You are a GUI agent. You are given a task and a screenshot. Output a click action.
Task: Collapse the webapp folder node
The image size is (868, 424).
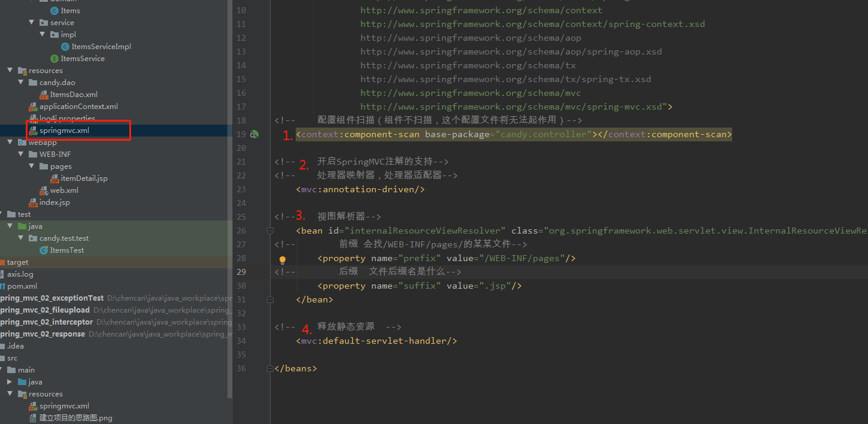click(x=10, y=143)
